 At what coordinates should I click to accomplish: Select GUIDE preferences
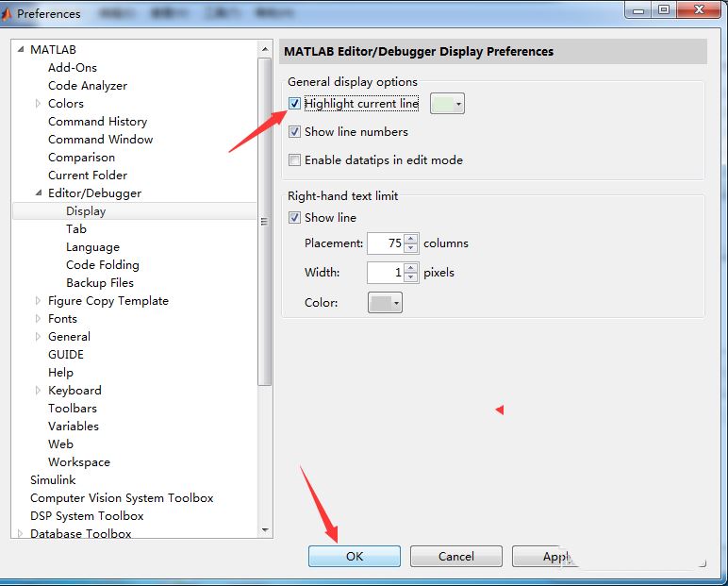66,354
